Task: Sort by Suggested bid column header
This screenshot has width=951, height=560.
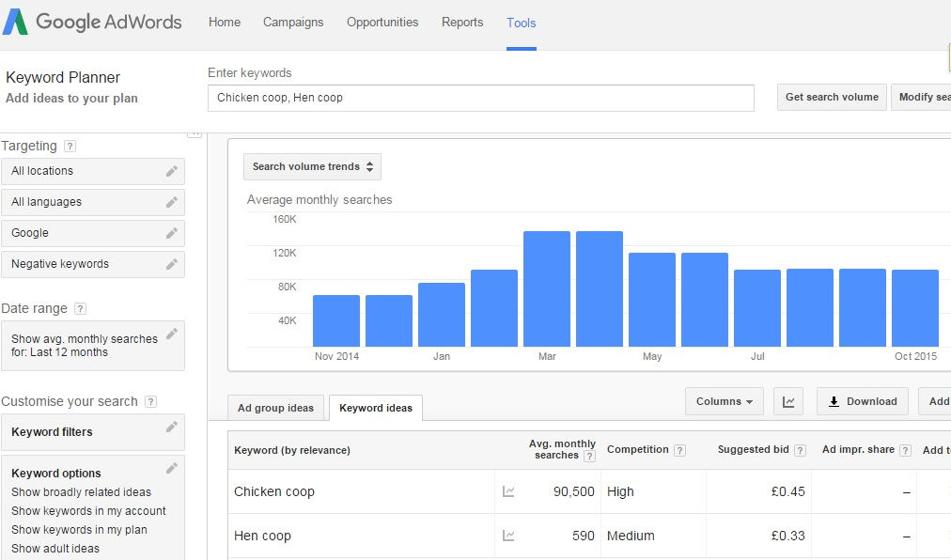Action: [754, 449]
